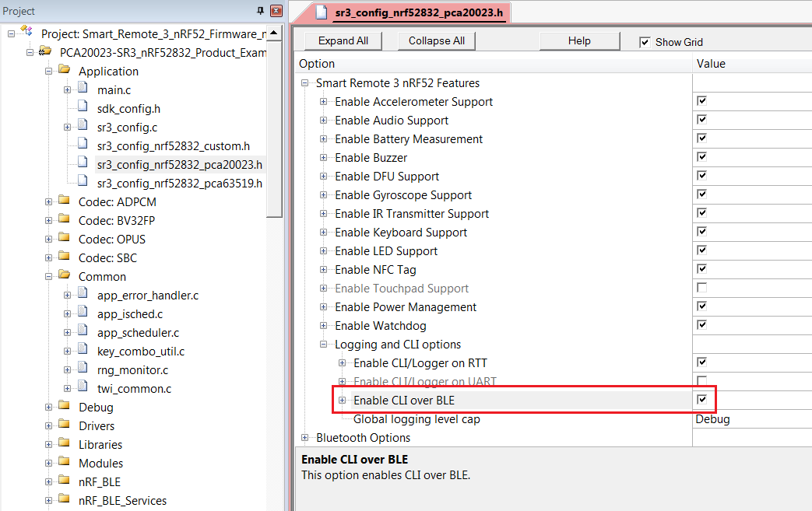The image size is (812, 511).
Task: Toggle the Enable CLI over BLE checkbox
Action: (x=701, y=399)
